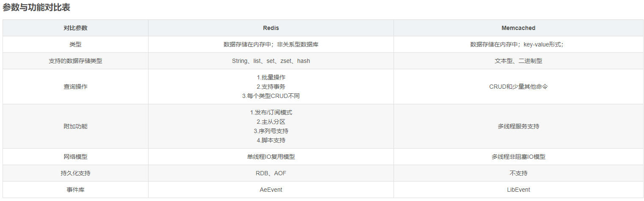Click cell 文本型、二进制型
This screenshot has height=201, width=644.
[x=518, y=61]
